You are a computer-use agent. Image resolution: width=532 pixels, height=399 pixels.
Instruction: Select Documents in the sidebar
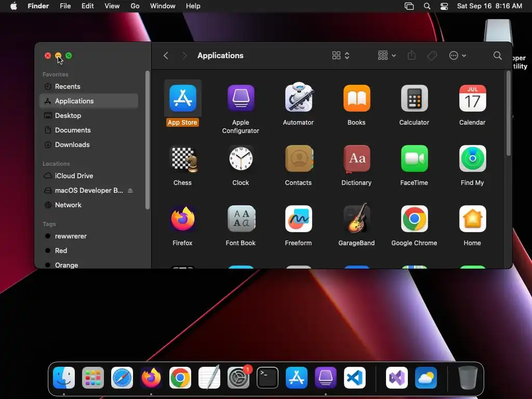(89, 130)
